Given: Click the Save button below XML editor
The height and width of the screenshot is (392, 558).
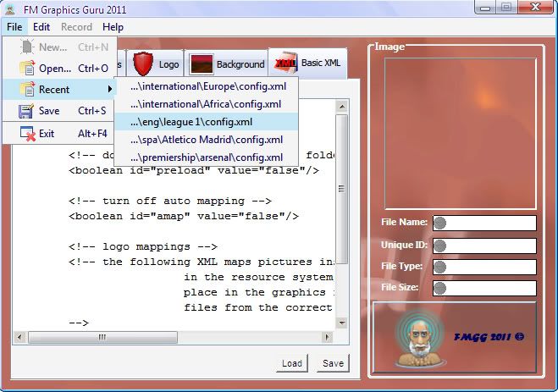Looking at the screenshot, I should (333, 363).
